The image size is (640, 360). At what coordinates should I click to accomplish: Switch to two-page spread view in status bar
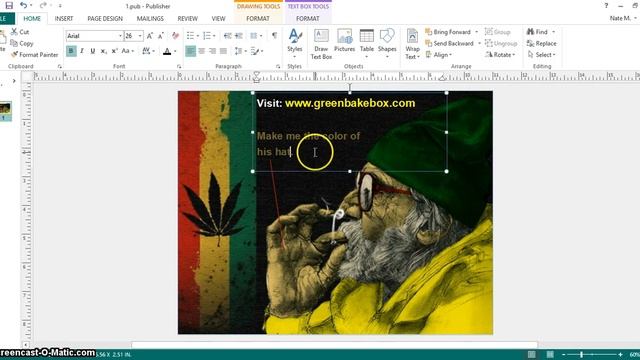coord(550,354)
